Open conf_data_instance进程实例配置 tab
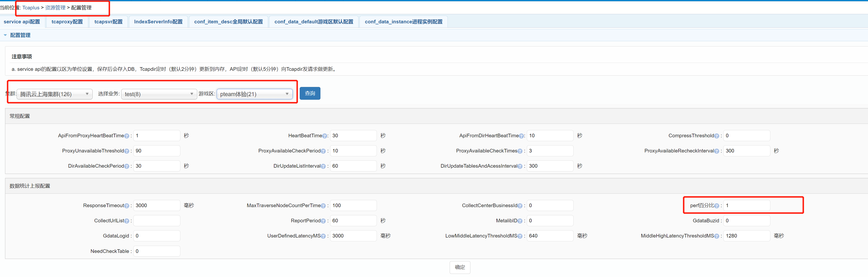This screenshot has width=868, height=277. (403, 21)
